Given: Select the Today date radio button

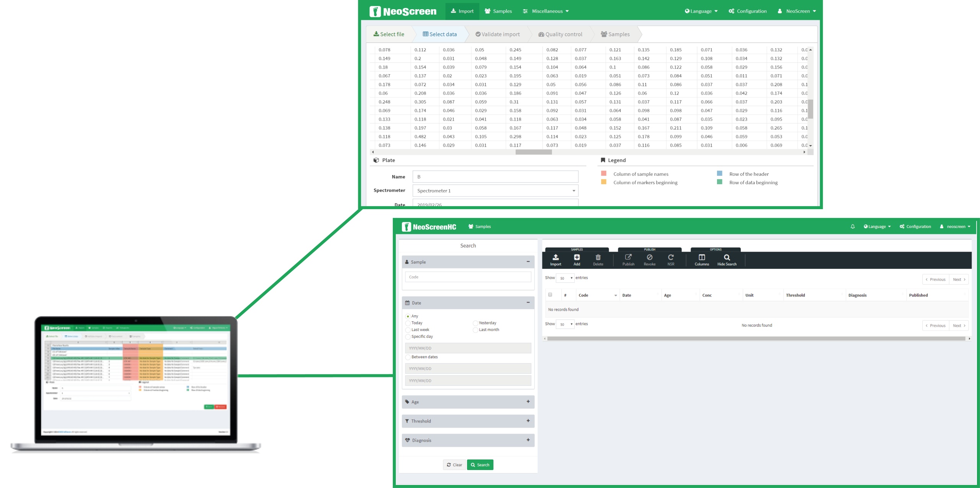Looking at the screenshot, I should pyautogui.click(x=408, y=323).
